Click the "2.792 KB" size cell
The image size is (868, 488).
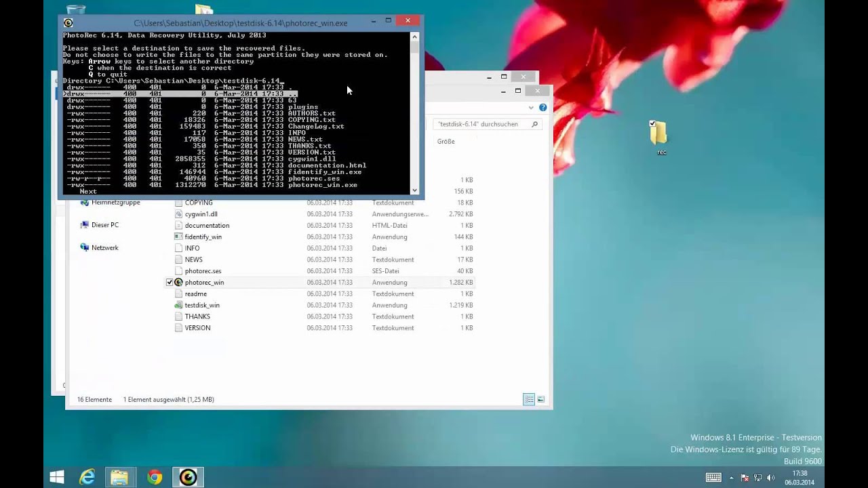[x=460, y=214]
